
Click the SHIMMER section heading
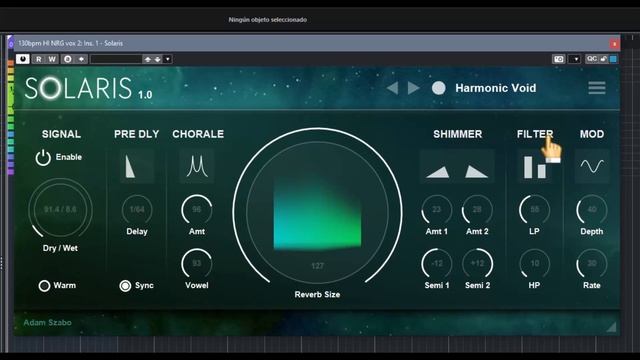coord(458,134)
